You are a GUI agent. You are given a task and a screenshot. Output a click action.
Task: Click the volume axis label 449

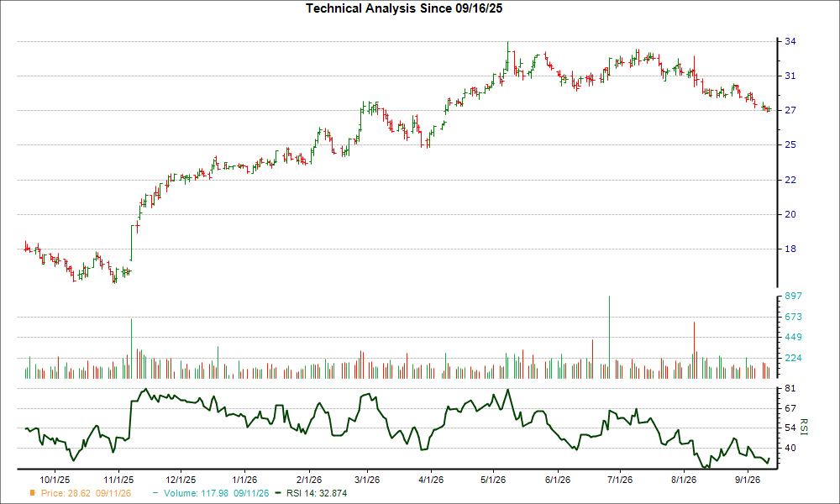794,338
